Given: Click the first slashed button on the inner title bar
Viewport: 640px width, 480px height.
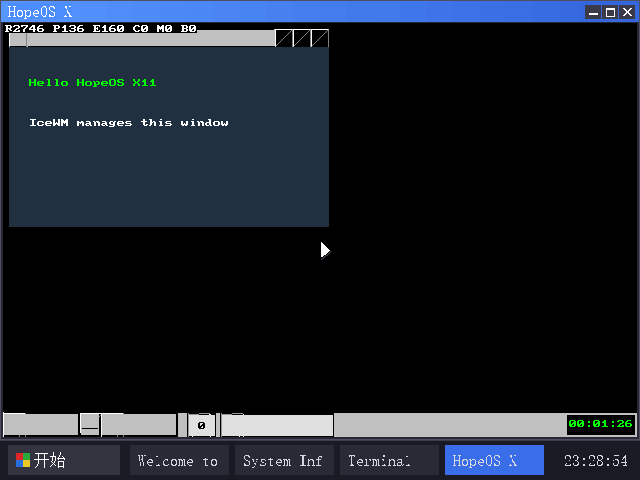Looking at the screenshot, I should coord(284,38).
